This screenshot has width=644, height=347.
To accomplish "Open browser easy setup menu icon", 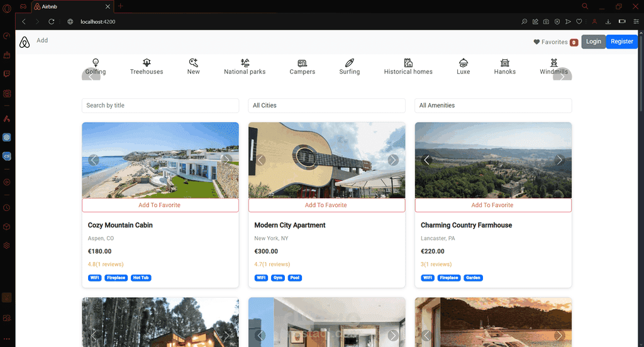I will coord(636,21).
